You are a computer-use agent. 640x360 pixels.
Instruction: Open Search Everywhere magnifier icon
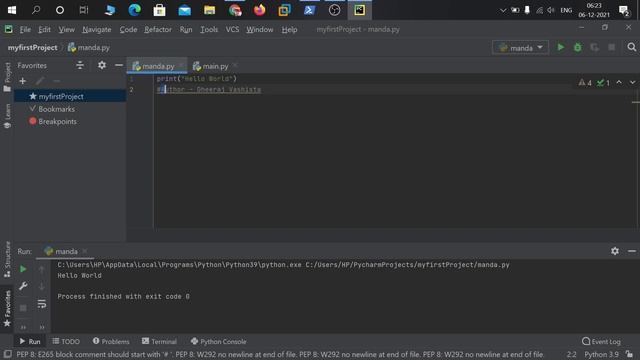pos(631,48)
